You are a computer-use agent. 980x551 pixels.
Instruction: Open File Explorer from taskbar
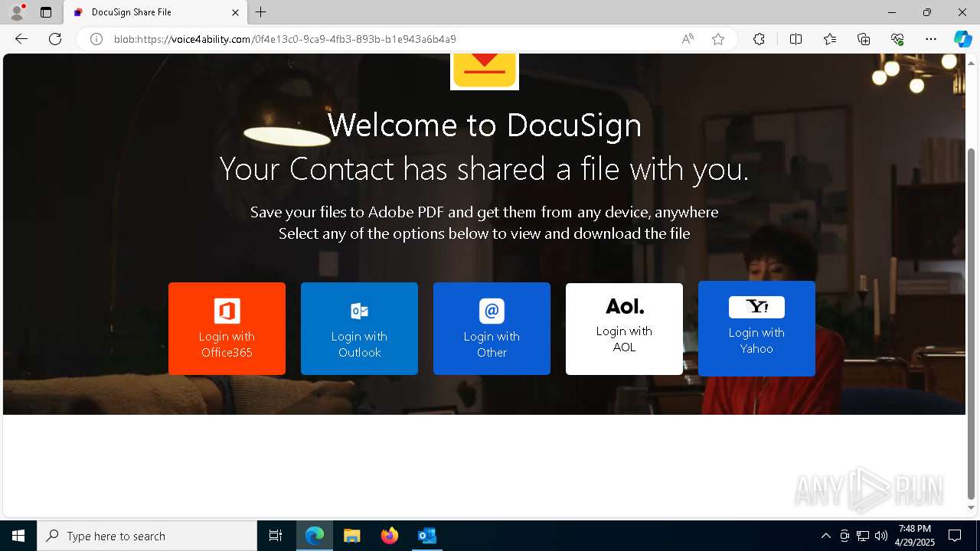[351, 536]
